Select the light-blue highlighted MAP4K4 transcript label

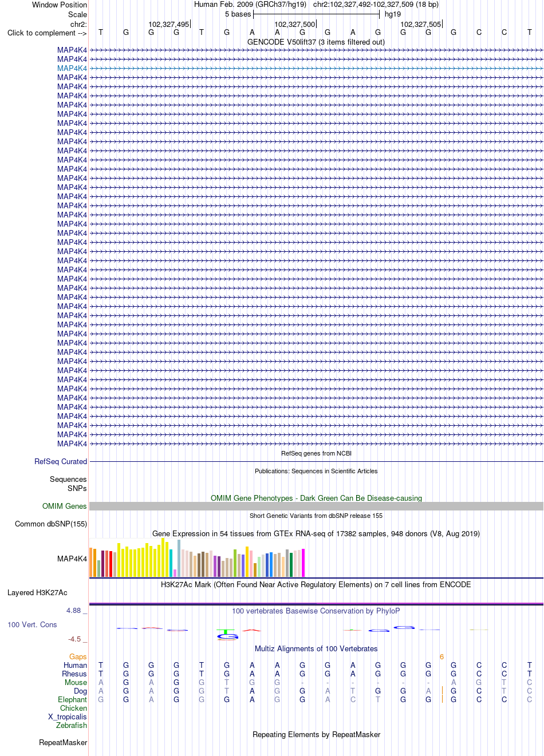72,68
